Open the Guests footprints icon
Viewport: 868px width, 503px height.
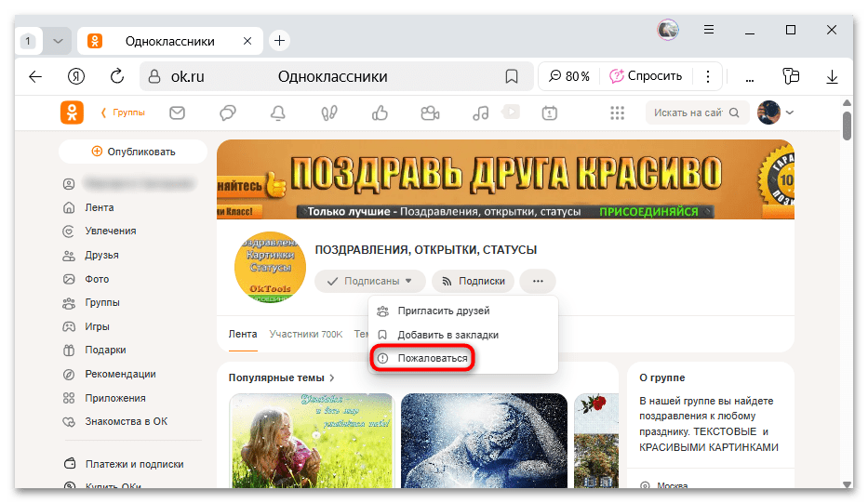click(x=328, y=113)
